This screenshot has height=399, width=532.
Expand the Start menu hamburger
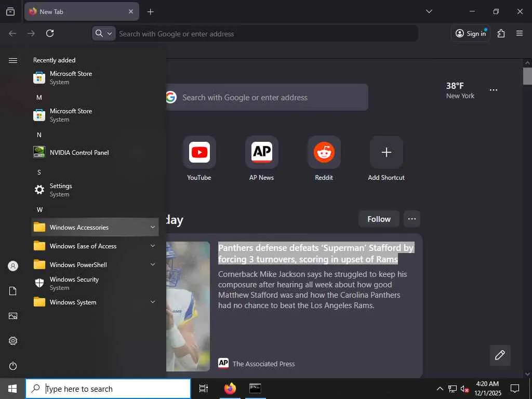(13, 60)
